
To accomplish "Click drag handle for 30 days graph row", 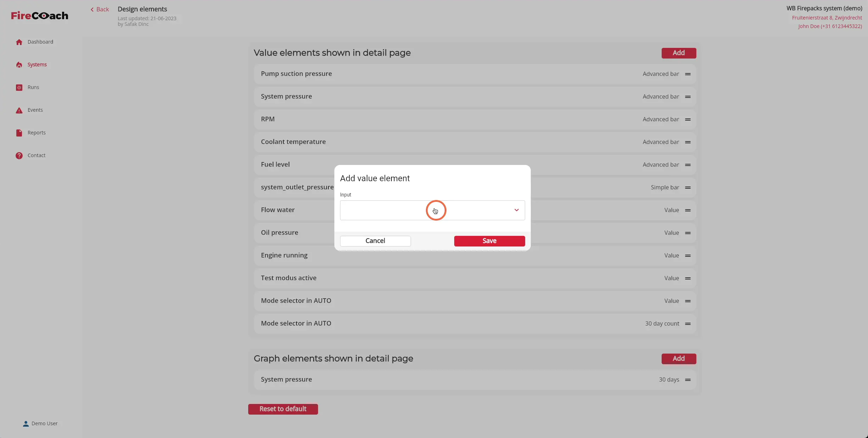I will (x=688, y=380).
